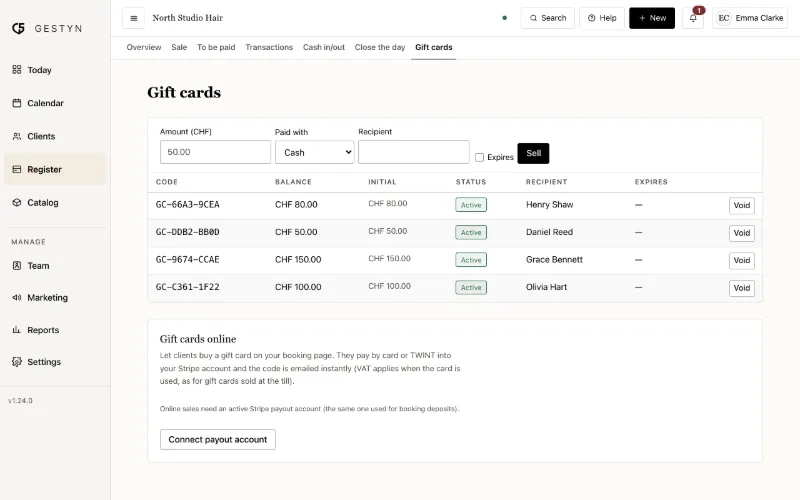The height and width of the screenshot is (500, 800).
Task: Click the Search button
Action: click(x=547, y=18)
